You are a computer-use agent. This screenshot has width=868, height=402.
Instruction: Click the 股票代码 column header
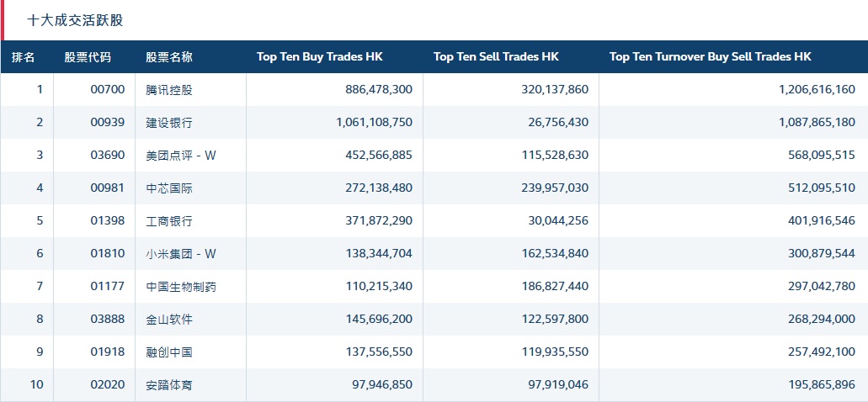[88, 57]
